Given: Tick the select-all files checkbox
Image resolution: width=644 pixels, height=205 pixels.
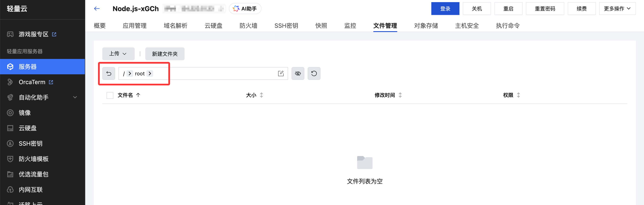Looking at the screenshot, I should coord(110,95).
